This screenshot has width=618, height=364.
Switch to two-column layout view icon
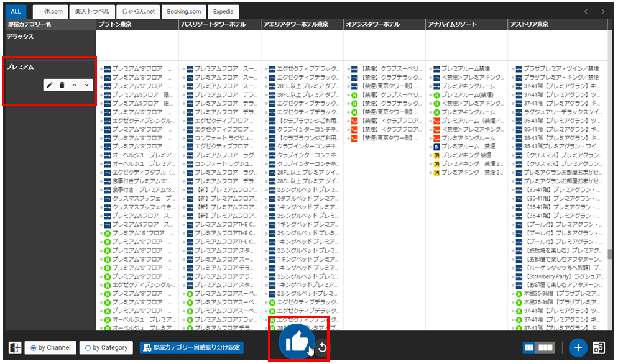(529, 348)
